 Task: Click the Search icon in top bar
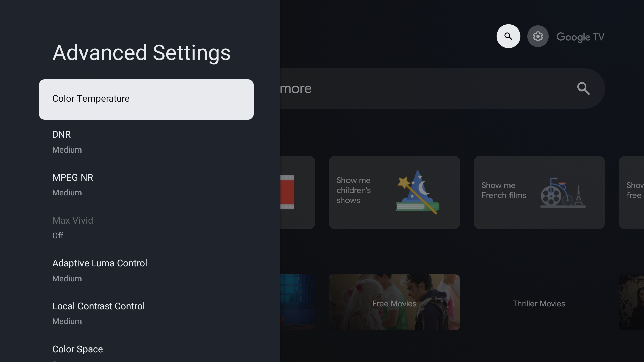click(508, 36)
